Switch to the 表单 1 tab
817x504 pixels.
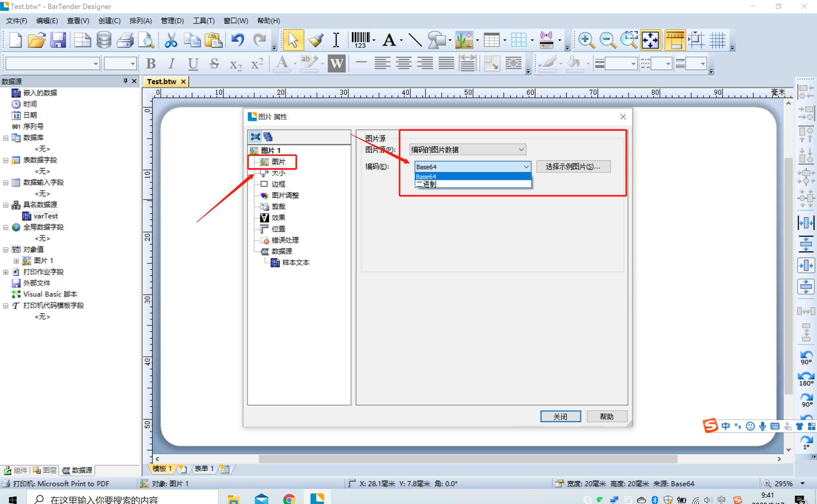204,468
